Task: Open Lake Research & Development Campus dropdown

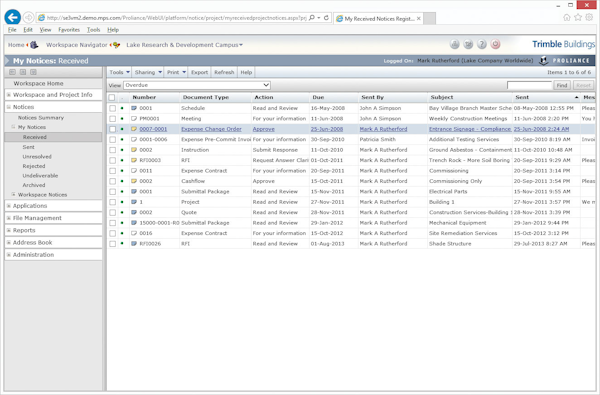Action: click(x=184, y=45)
